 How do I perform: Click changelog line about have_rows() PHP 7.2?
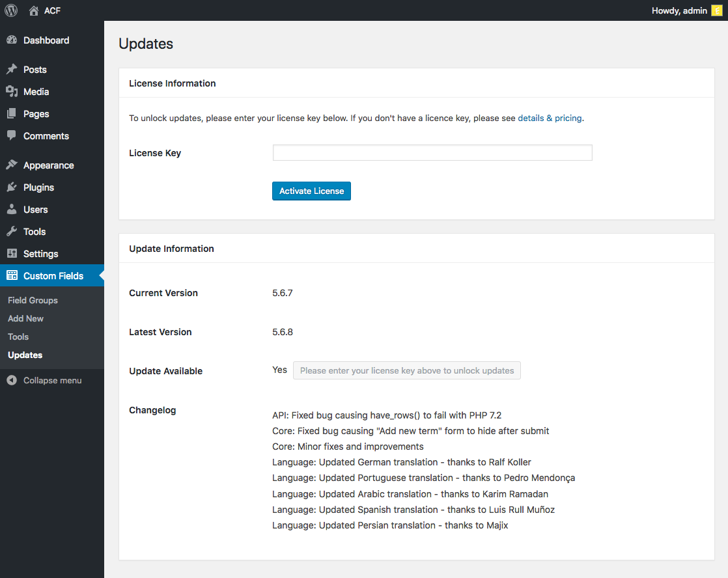387,415
